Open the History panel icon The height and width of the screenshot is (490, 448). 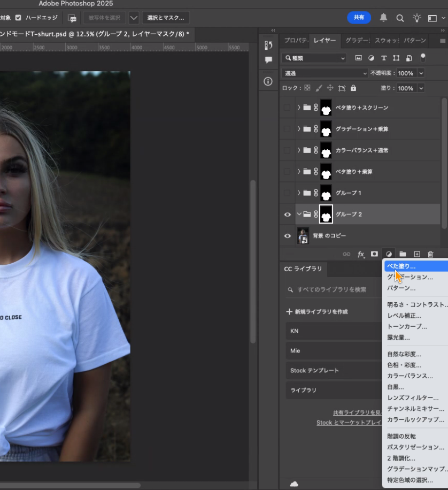[x=268, y=45]
